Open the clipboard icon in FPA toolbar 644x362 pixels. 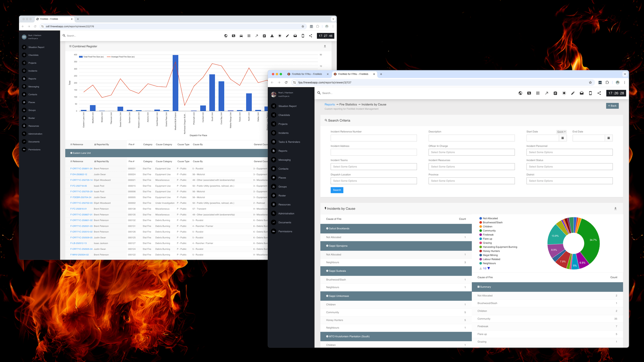pos(555,93)
